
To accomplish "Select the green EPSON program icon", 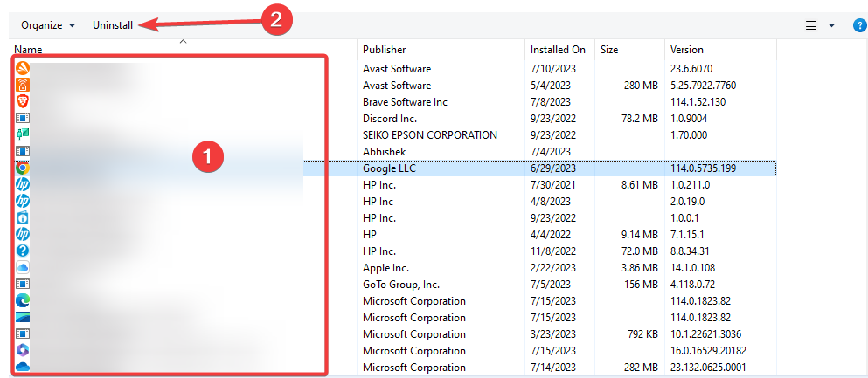I will 23,134.
